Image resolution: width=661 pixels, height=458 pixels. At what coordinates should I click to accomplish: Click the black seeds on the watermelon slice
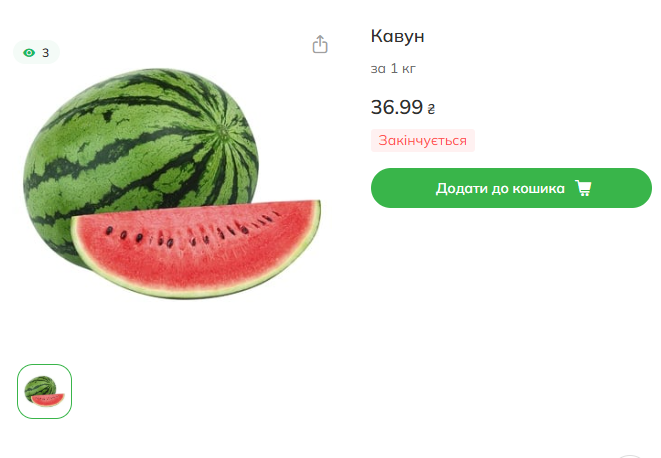[x=190, y=234]
